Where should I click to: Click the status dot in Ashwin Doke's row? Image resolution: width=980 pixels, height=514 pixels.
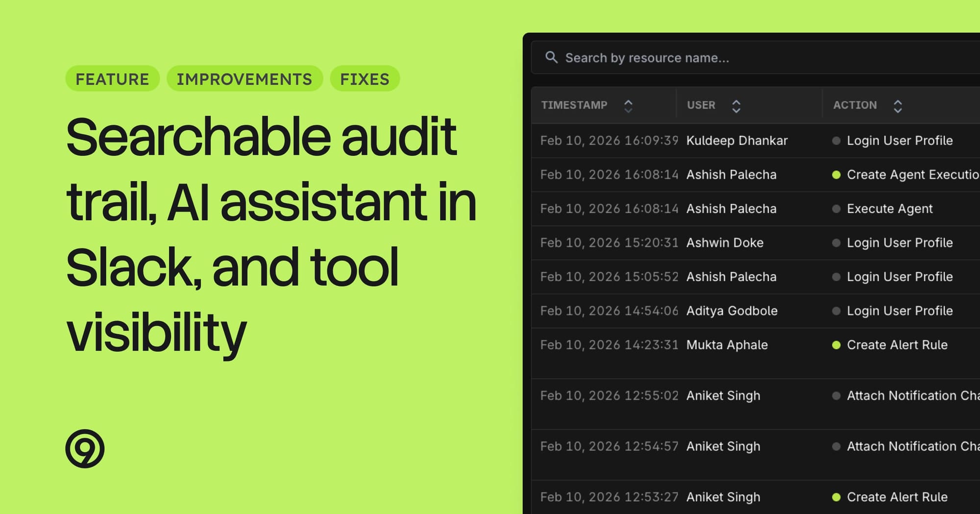pos(836,243)
